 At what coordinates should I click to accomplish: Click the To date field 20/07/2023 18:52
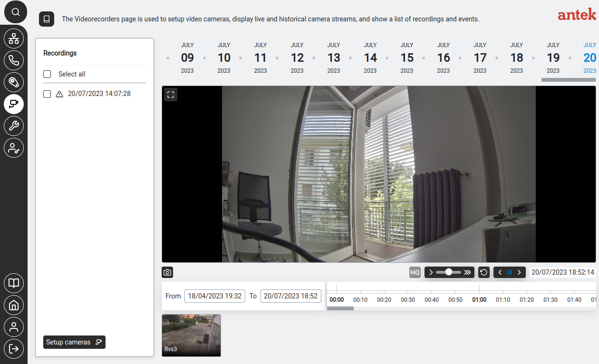(x=291, y=296)
